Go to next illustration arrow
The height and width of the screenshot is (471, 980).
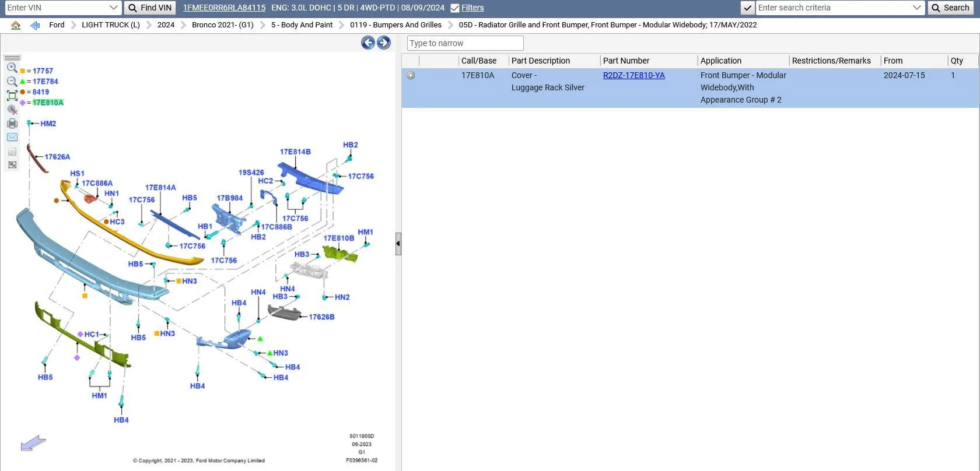pyautogui.click(x=384, y=43)
